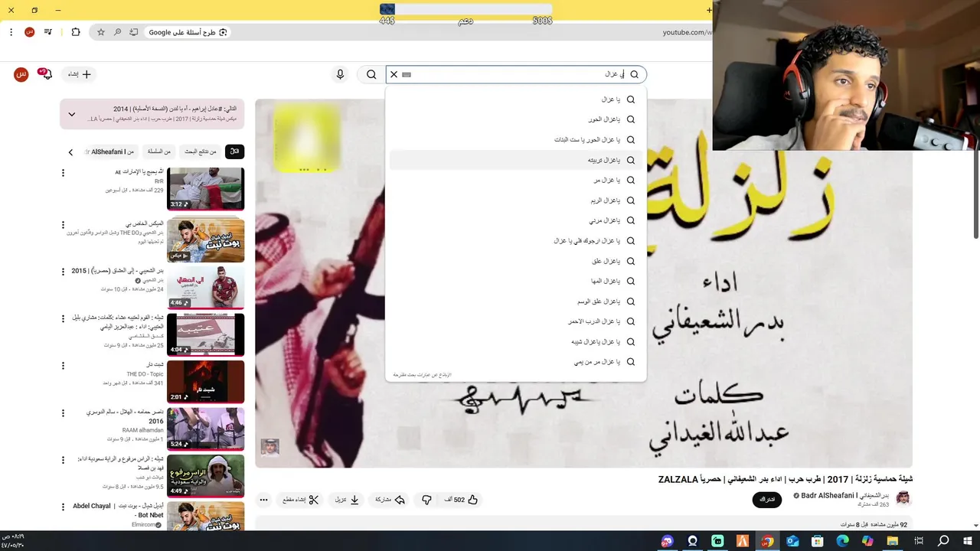
Task: Click the Download (تنزيل) button
Action: pyautogui.click(x=347, y=500)
